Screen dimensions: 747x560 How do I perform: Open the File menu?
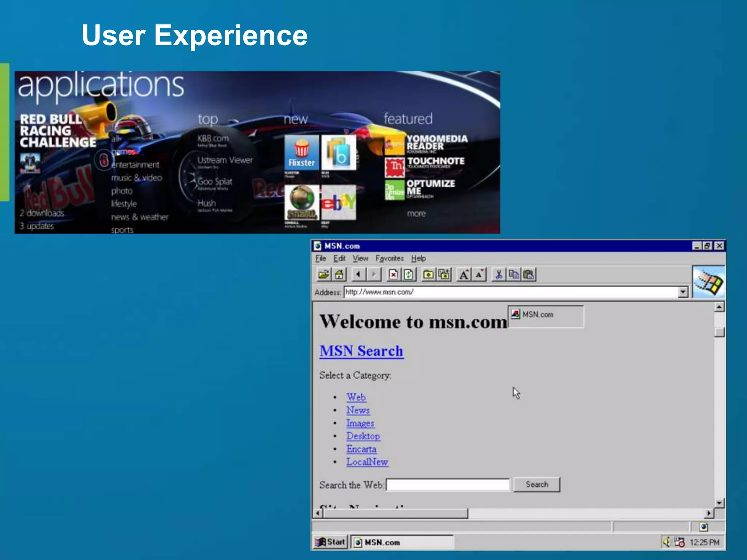(x=321, y=258)
